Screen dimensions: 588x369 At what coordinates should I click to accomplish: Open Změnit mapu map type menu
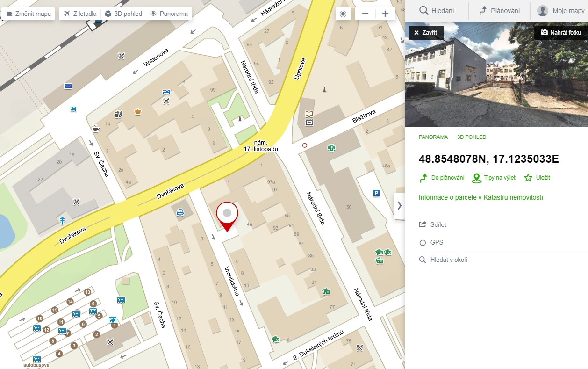tap(28, 14)
